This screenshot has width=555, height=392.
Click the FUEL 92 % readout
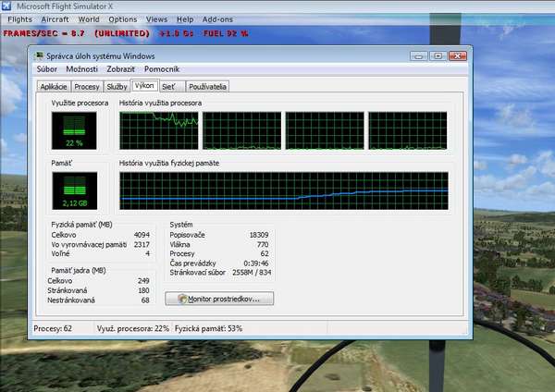(x=226, y=33)
